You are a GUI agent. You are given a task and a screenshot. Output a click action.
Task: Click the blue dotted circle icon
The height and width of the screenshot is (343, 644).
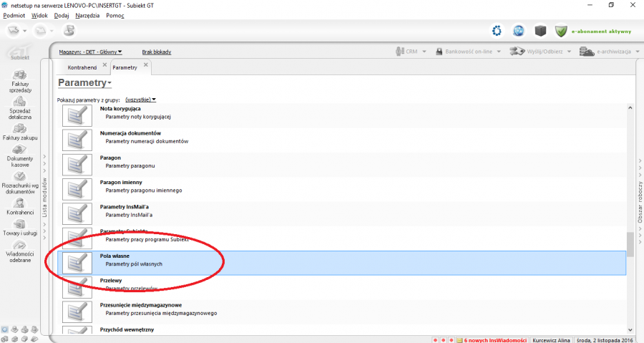click(x=497, y=31)
